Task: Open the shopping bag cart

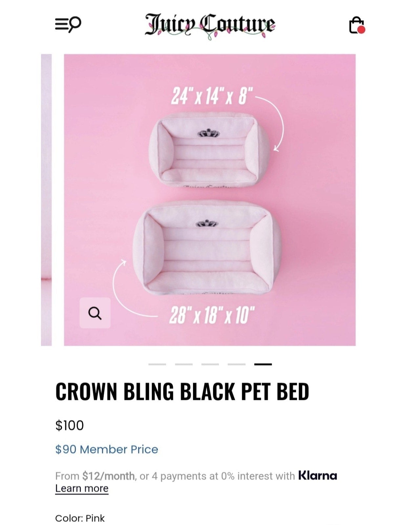Action: pos(357,25)
